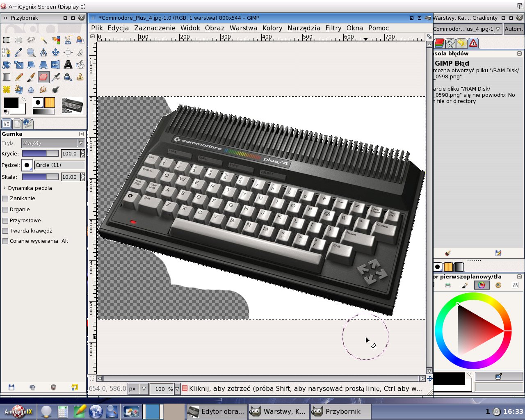Select the Foreground Select tool
525x420 pixels.
click(80, 40)
